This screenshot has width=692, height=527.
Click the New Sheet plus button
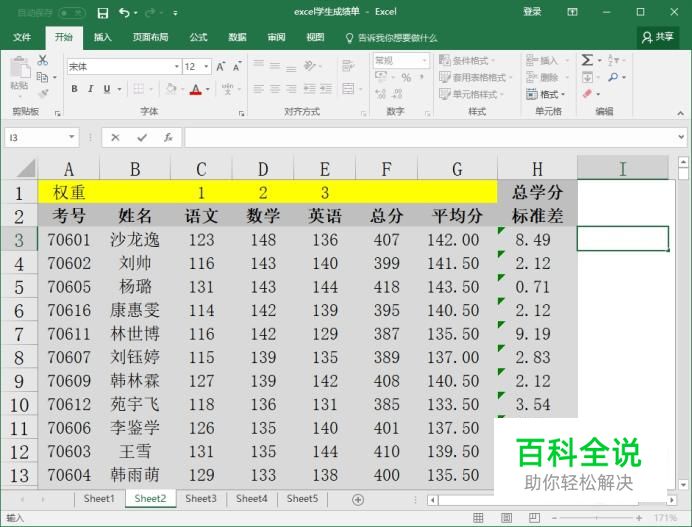click(358, 500)
